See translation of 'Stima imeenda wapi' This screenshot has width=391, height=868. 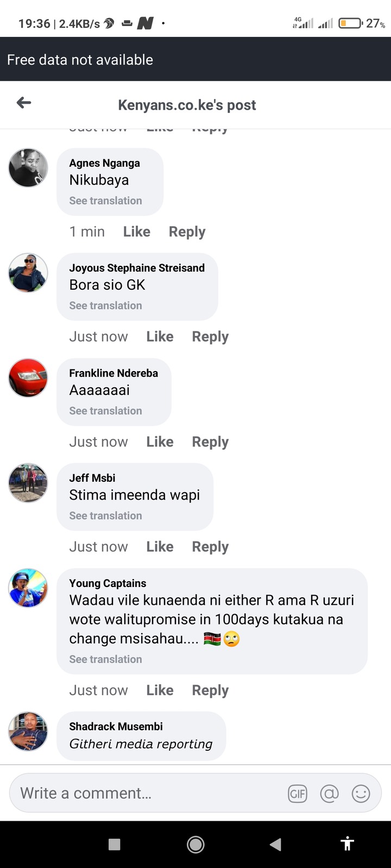105,516
